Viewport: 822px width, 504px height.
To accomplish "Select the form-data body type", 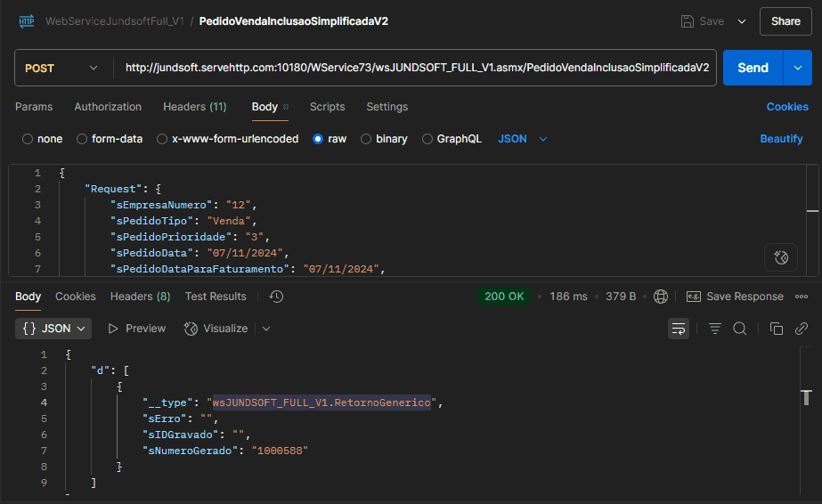I will click(x=82, y=139).
